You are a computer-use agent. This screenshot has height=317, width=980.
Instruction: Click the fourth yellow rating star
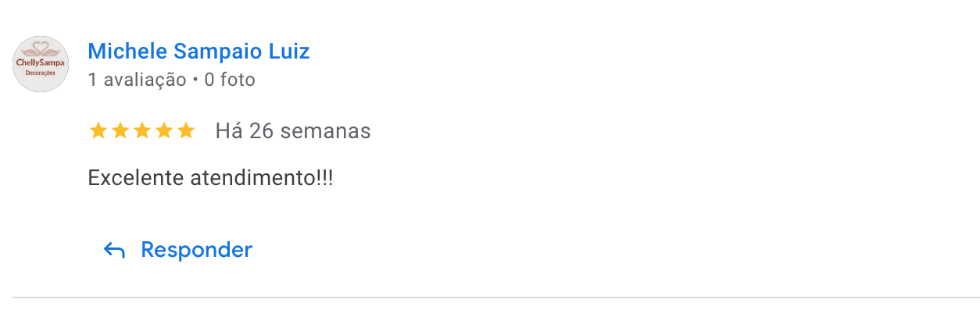tap(164, 130)
